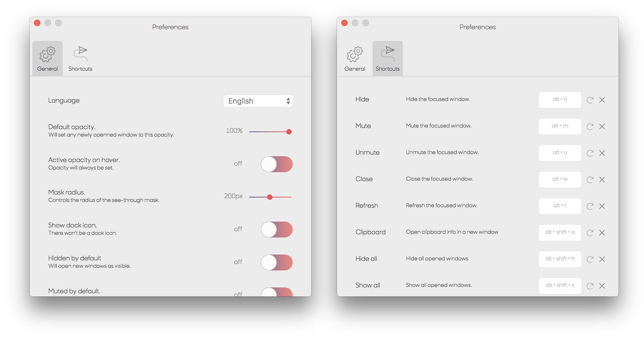Edit the alt + shift + o shortcut field
This screenshot has width=644, height=339.
560,233
